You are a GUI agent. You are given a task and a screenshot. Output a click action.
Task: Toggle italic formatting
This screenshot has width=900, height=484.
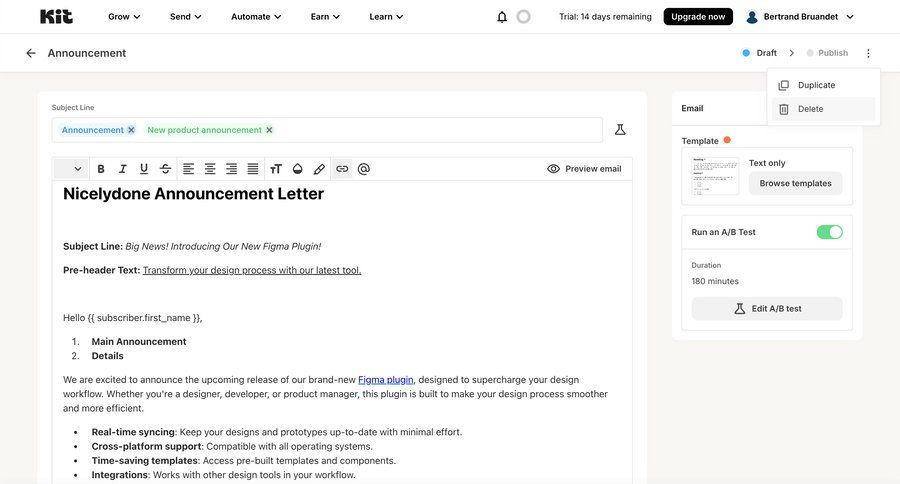point(122,169)
